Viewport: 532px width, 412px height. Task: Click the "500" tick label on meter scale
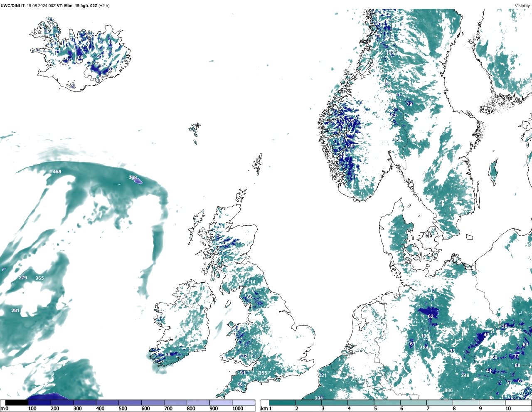pyautogui.click(x=123, y=409)
